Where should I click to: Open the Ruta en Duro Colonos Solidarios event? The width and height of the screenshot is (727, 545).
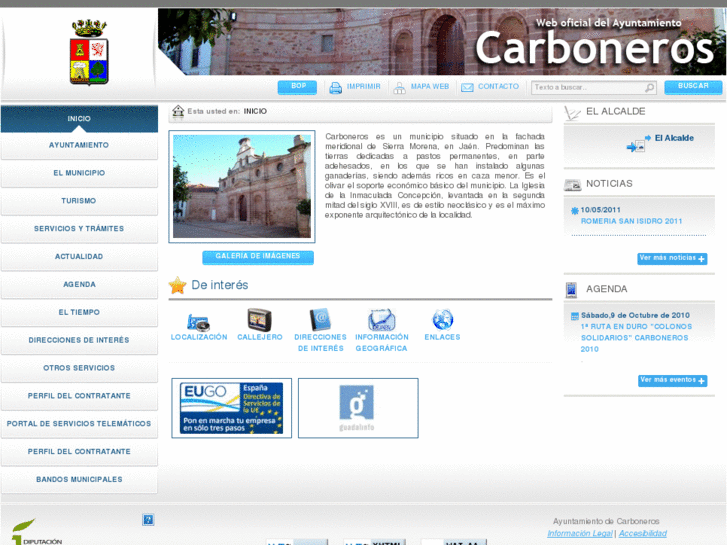coord(636,338)
